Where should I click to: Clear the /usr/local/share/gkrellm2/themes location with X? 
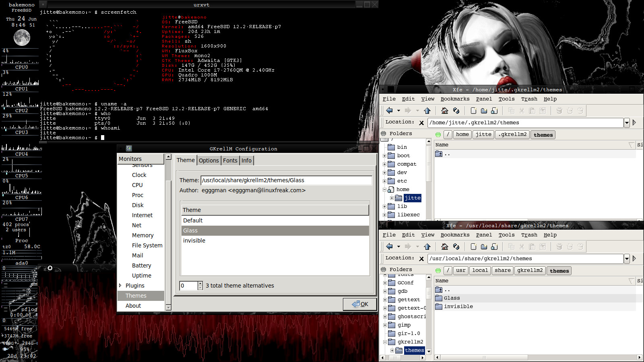coord(421,259)
